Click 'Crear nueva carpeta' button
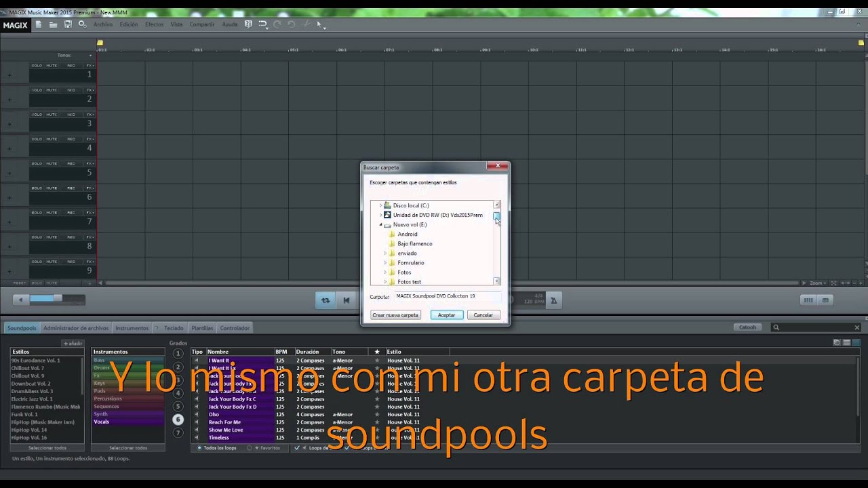This screenshot has width=868, height=488. [395, 315]
